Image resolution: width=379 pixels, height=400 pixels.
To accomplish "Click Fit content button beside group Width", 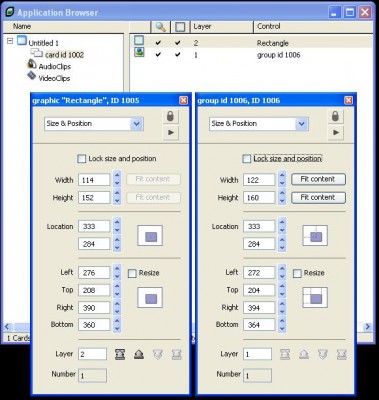I will coord(318,179).
